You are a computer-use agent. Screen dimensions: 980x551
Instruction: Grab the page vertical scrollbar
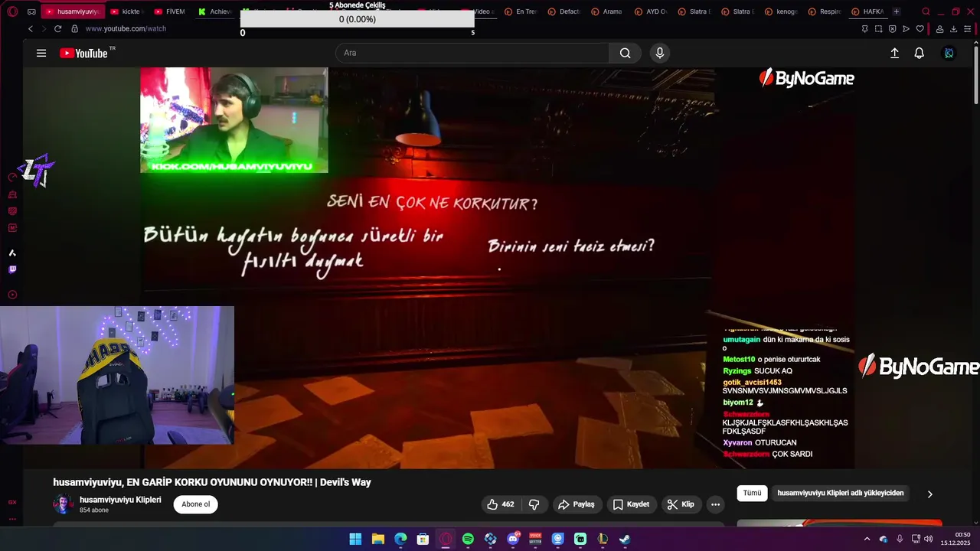975,75
